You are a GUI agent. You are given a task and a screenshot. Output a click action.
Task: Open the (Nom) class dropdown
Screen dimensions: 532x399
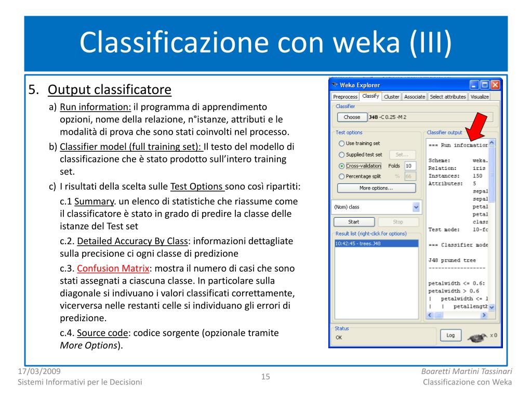(377, 207)
